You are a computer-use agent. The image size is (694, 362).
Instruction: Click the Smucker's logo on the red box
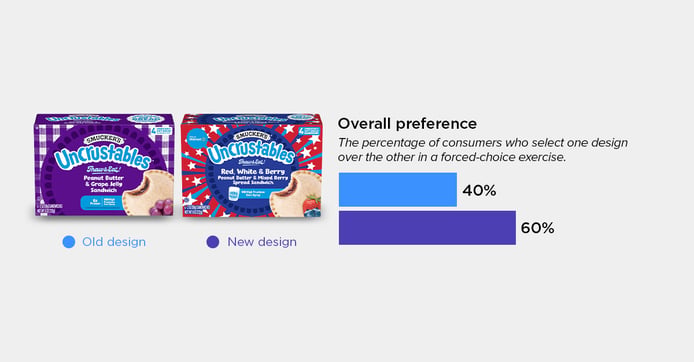pyautogui.click(x=252, y=135)
